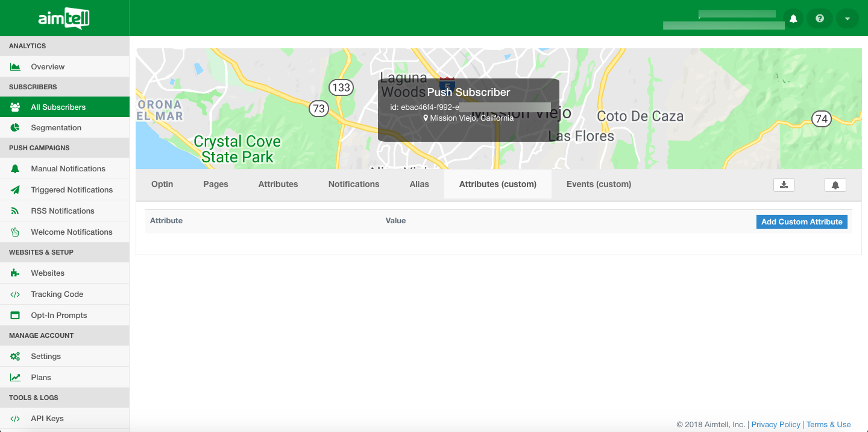Select the Alias tab
The width and height of the screenshot is (868, 432).
click(x=420, y=184)
